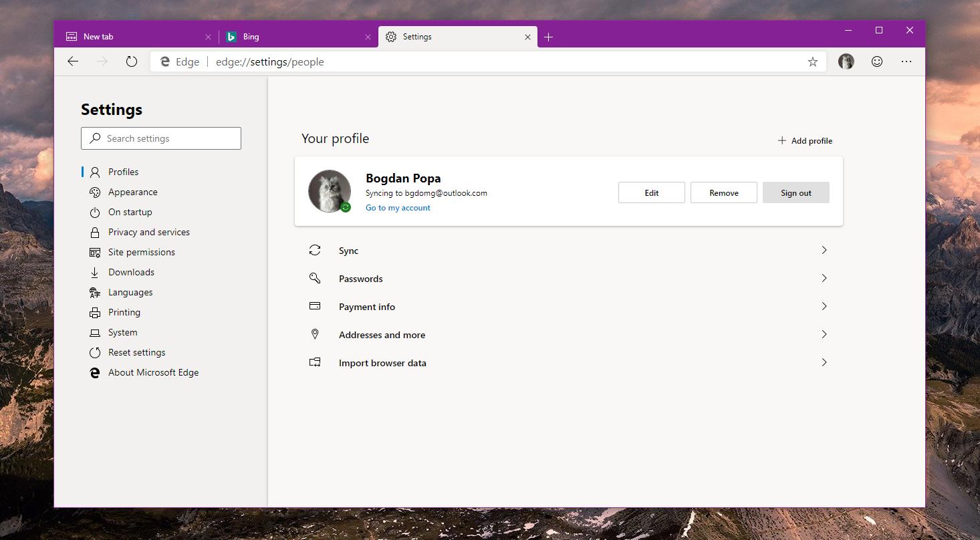Close the Settings tab

[527, 37]
